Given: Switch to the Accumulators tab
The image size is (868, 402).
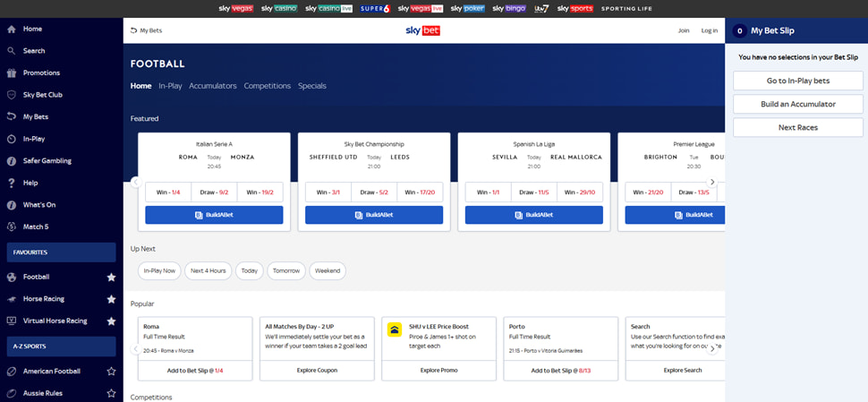Looking at the screenshot, I should tap(213, 86).
